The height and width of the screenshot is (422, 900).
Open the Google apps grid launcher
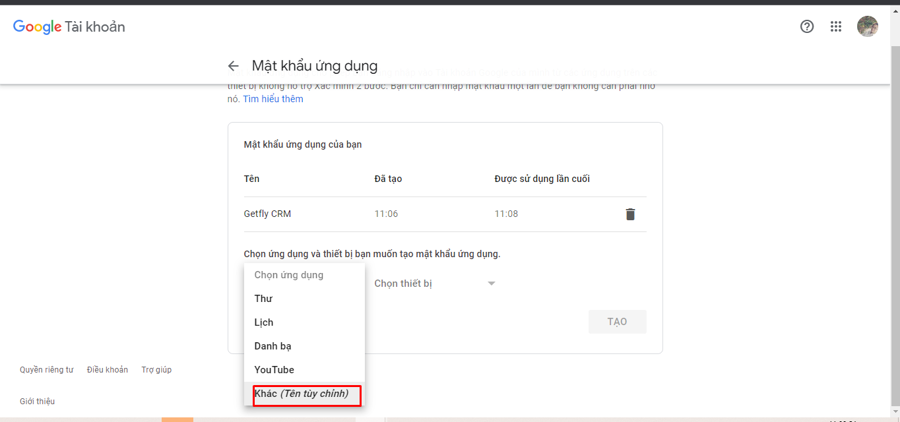[836, 27]
